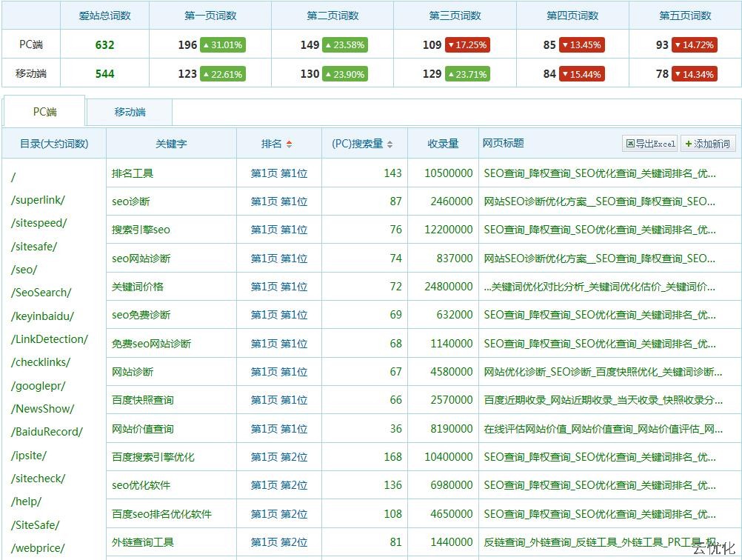This screenshot has height=560, width=742.
Task: Open the /sitespeed/ directory entry
Action: pos(39,223)
